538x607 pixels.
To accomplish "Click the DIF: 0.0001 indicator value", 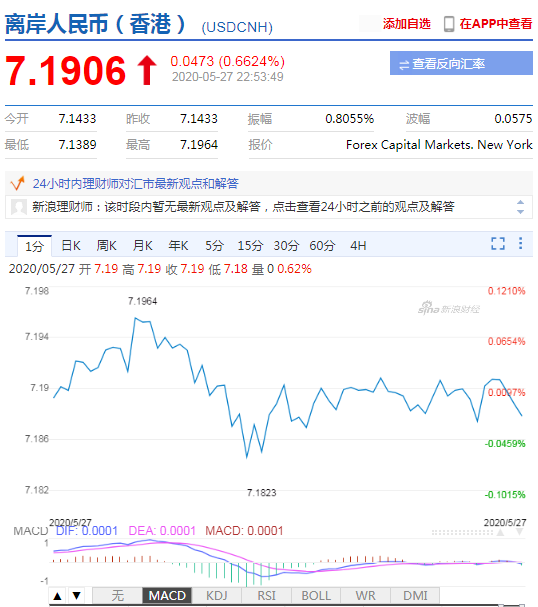I will click(87, 531).
